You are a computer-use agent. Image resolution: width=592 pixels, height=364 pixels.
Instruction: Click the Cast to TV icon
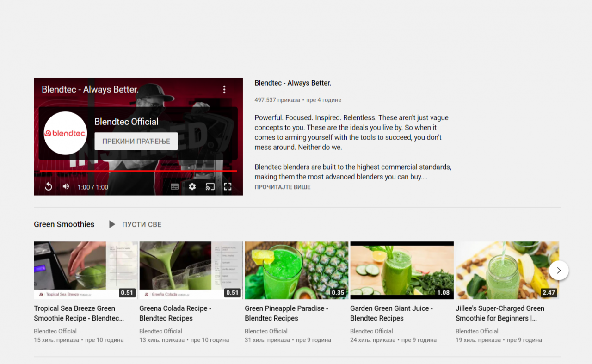click(x=210, y=187)
